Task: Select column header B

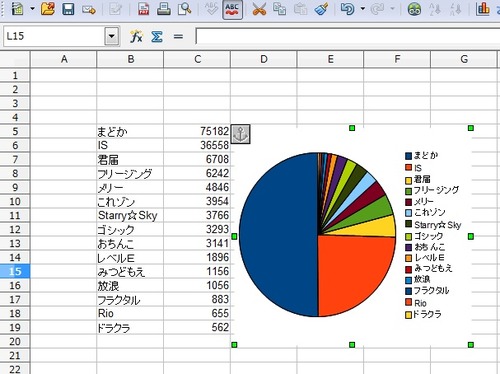Action: [130, 59]
